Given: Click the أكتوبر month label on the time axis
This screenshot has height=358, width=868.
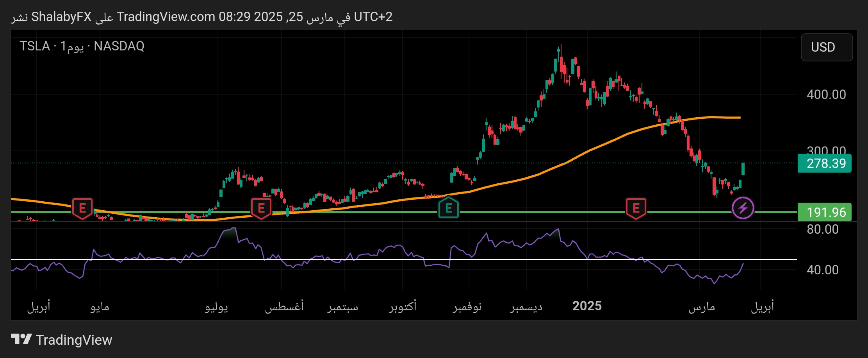Looking at the screenshot, I should click(403, 306).
